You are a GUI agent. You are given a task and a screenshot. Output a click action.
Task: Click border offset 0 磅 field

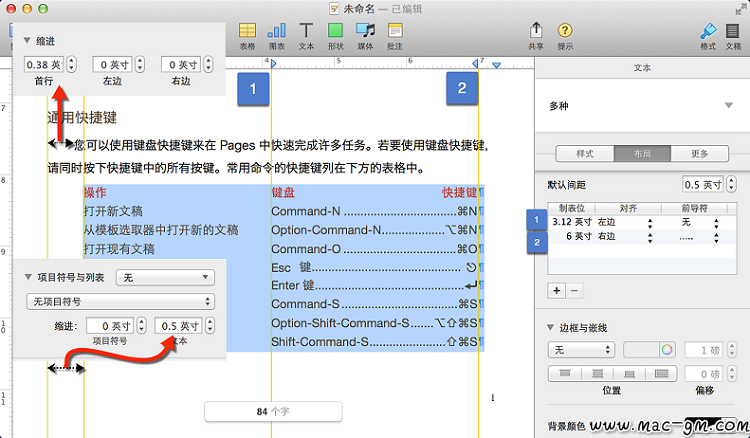click(x=706, y=373)
